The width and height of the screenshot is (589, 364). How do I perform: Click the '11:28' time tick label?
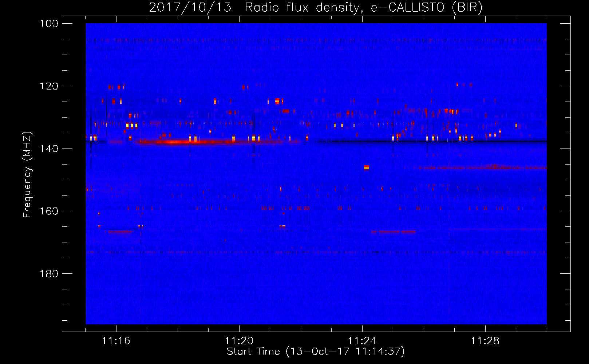point(485,341)
